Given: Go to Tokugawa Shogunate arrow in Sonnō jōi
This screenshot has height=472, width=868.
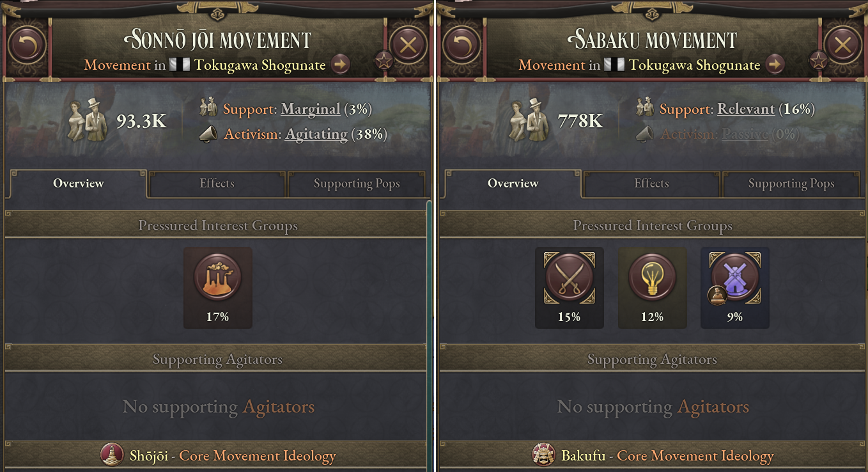Looking at the screenshot, I should point(340,65).
